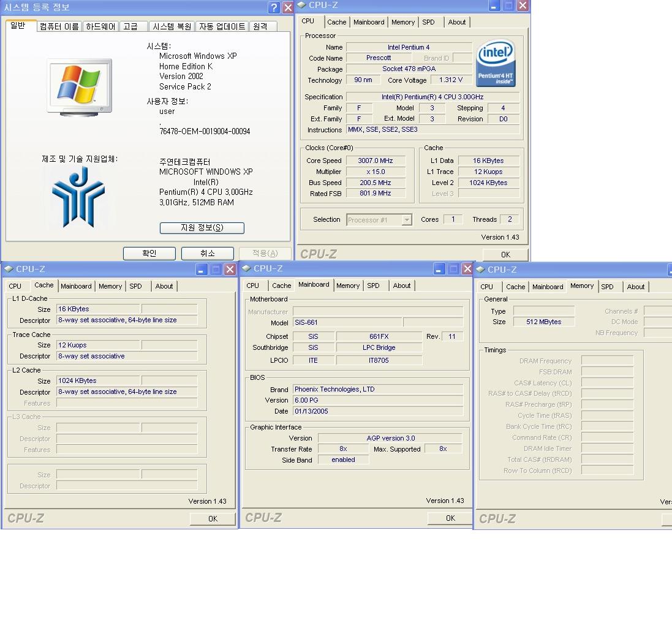672x617 pixels.
Task: Open the Memory tab in the top CPU-Z window
Action: pos(403,22)
